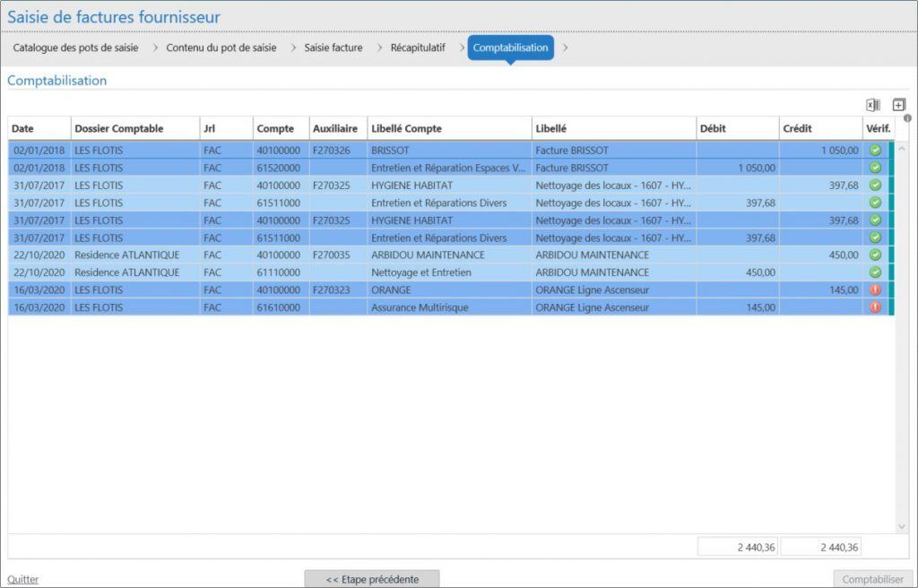Open Catalogue des pots de saisie step
This screenshot has width=918, height=588.
point(75,48)
